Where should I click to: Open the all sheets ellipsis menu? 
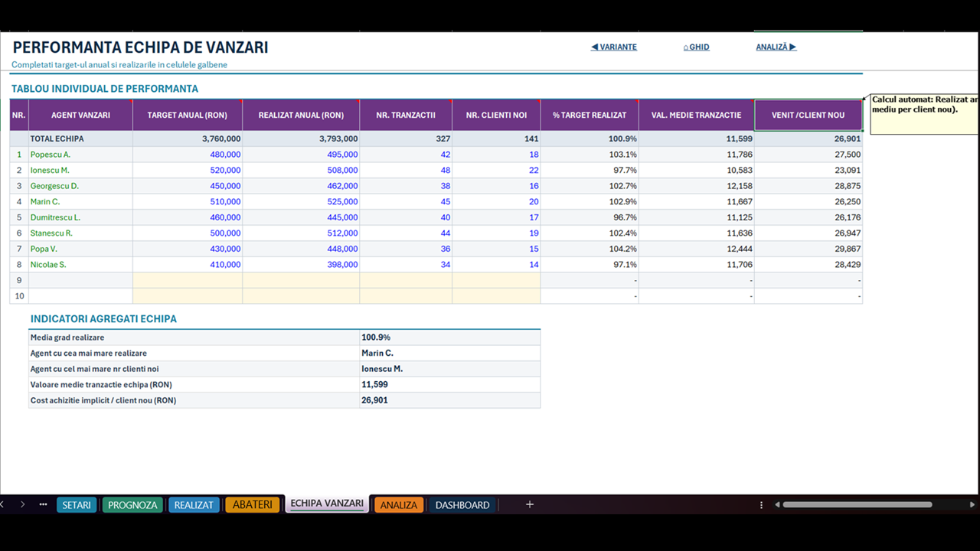click(x=43, y=504)
